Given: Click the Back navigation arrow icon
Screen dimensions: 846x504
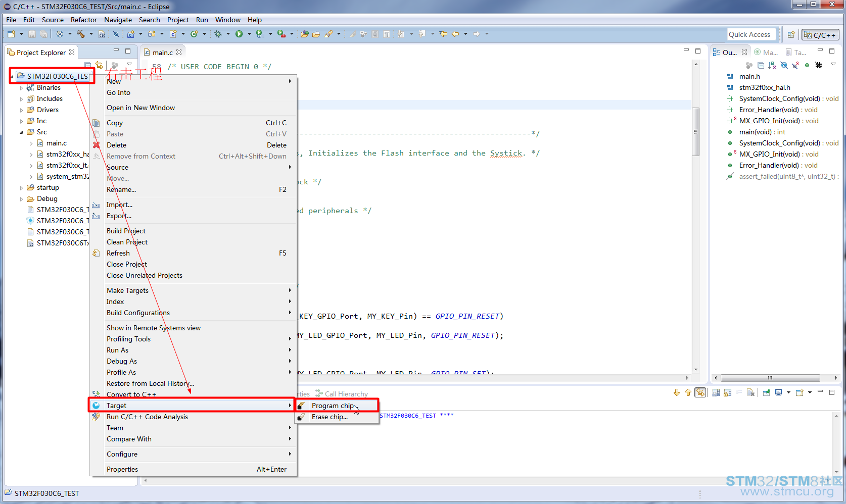Looking at the screenshot, I should point(455,34).
